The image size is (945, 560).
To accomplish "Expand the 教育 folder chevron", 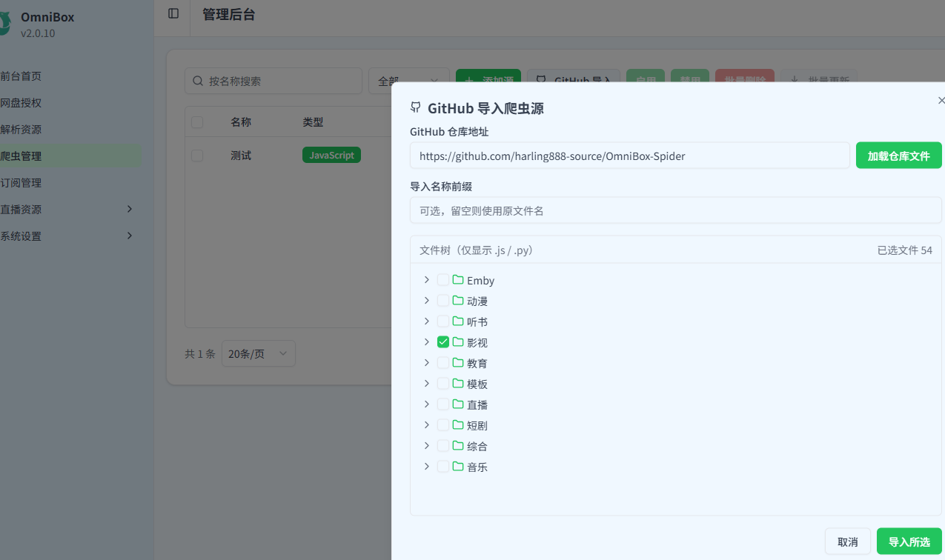I will (426, 363).
